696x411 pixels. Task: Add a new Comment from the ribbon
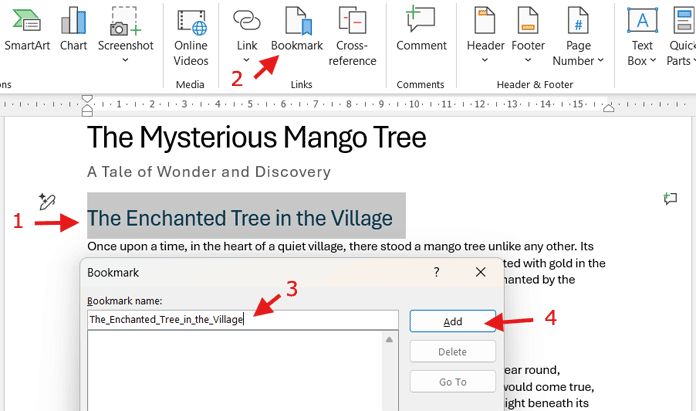click(x=421, y=30)
